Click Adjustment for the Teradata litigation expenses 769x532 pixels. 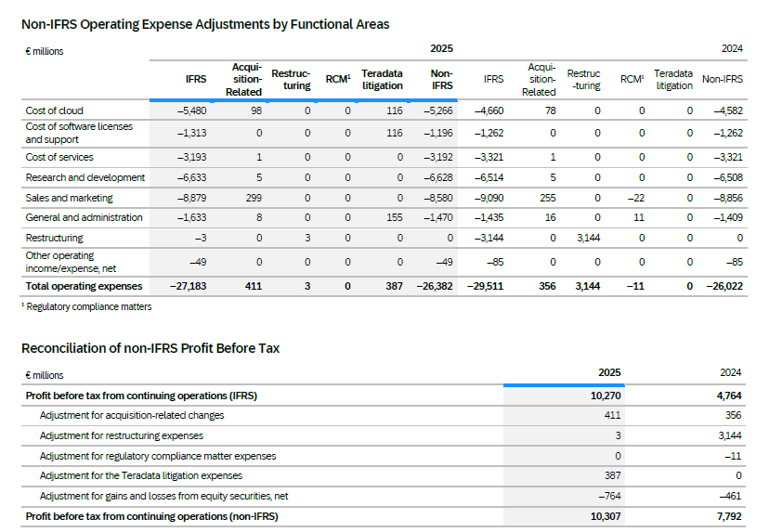[140, 475]
